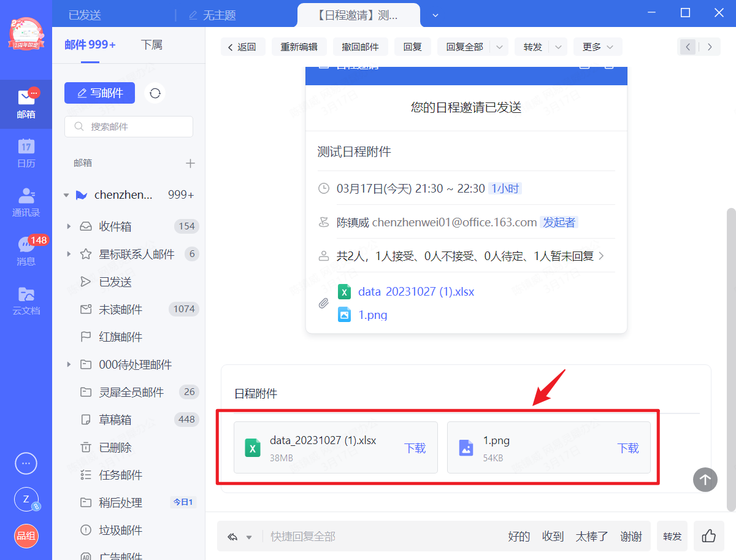Open the 通讯录 contacts sidebar icon
This screenshot has width=736, height=560.
pos(26,202)
